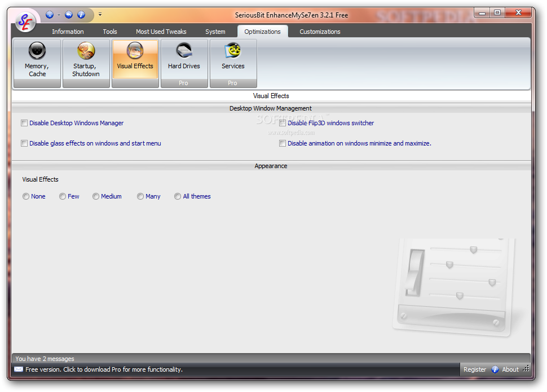Open the Services Pro section
The width and height of the screenshot is (547, 392).
pyautogui.click(x=233, y=63)
